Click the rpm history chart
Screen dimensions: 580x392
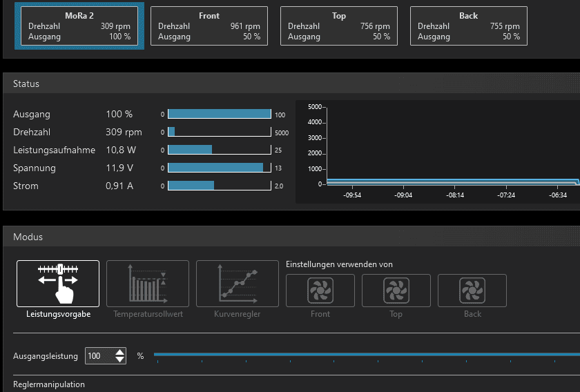(x=438, y=152)
